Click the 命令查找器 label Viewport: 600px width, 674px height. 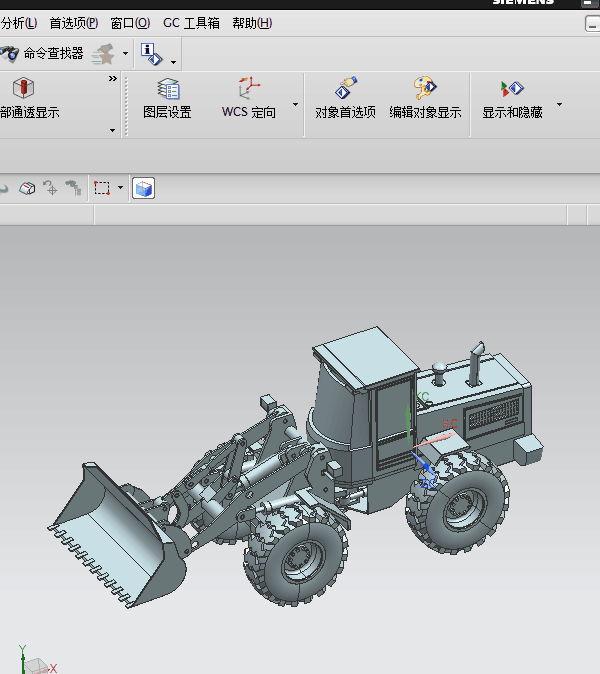[x=53, y=53]
